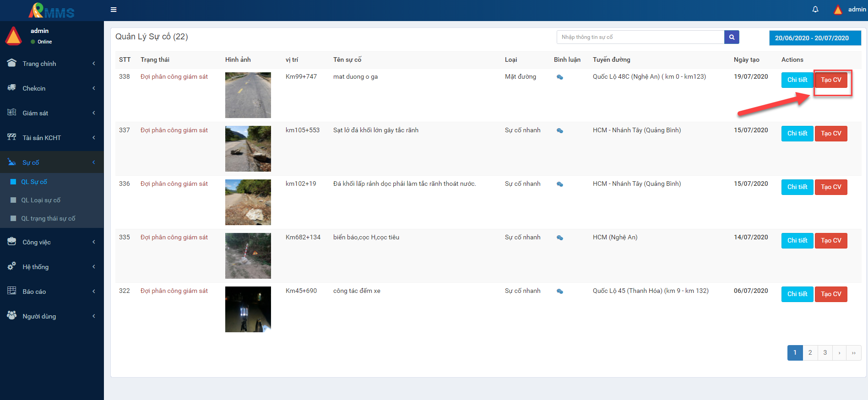
Task: Click Tạo CV for incident 338
Action: click(831, 80)
